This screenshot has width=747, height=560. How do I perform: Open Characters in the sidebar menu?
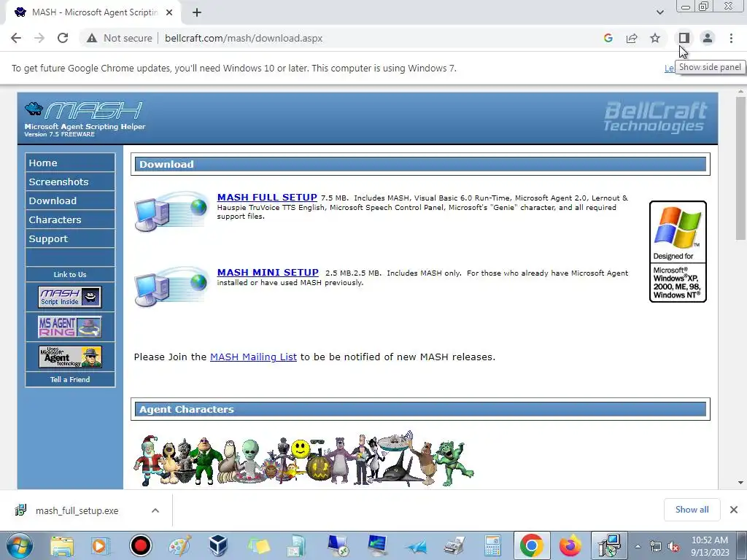pos(70,220)
